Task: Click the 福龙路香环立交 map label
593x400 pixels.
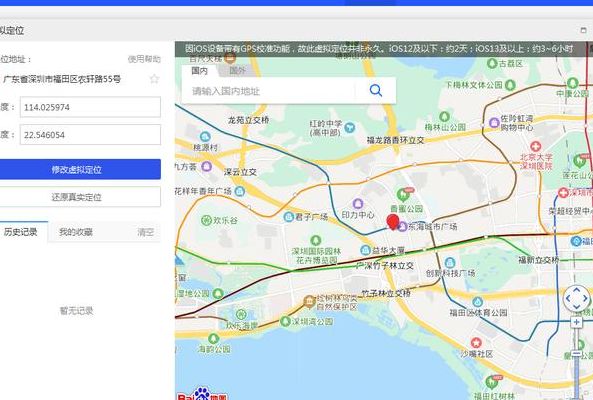Action: 396,140
